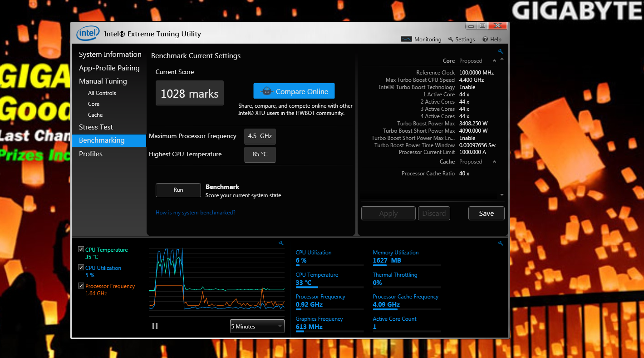Click the Intel logo in title bar
The image size is (644, 358).
point(88,34)
